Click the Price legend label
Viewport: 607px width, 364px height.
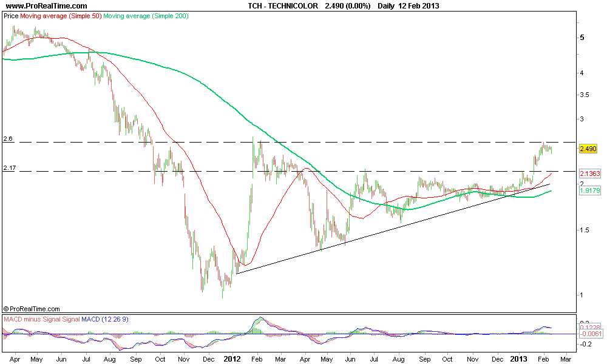coord(11,16)
